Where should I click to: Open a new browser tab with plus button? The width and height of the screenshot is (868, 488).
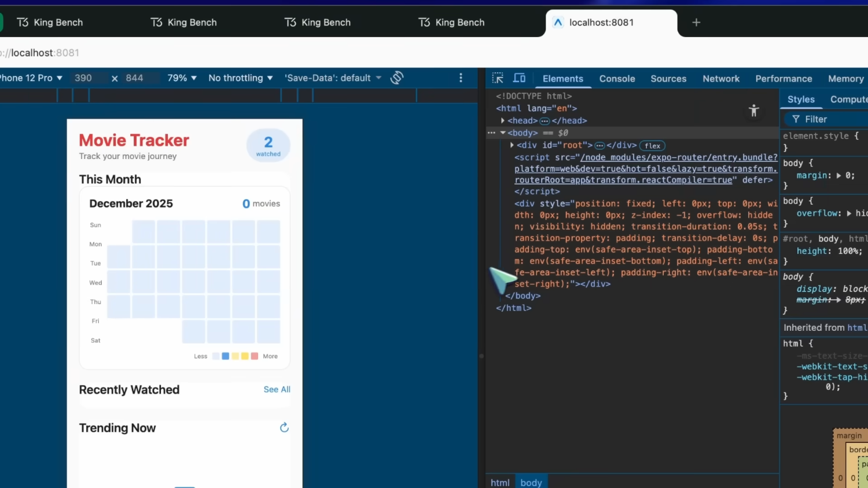(x=696, y=23)
